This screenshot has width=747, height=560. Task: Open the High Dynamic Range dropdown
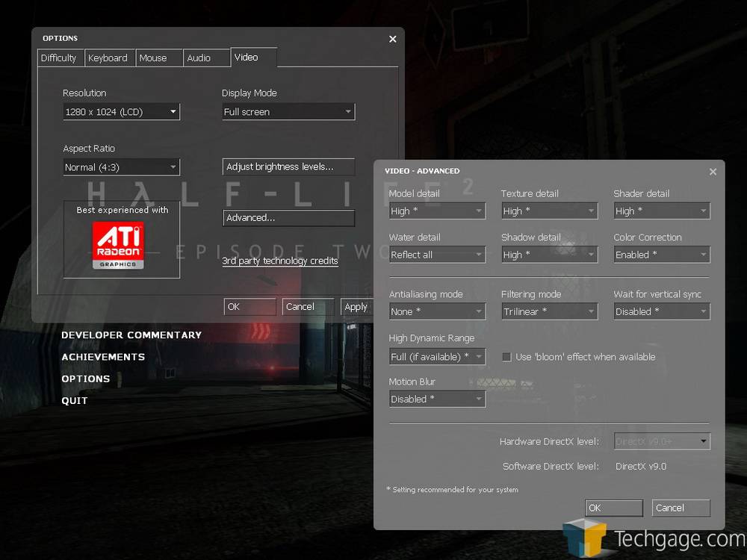(x=437, y=357)
